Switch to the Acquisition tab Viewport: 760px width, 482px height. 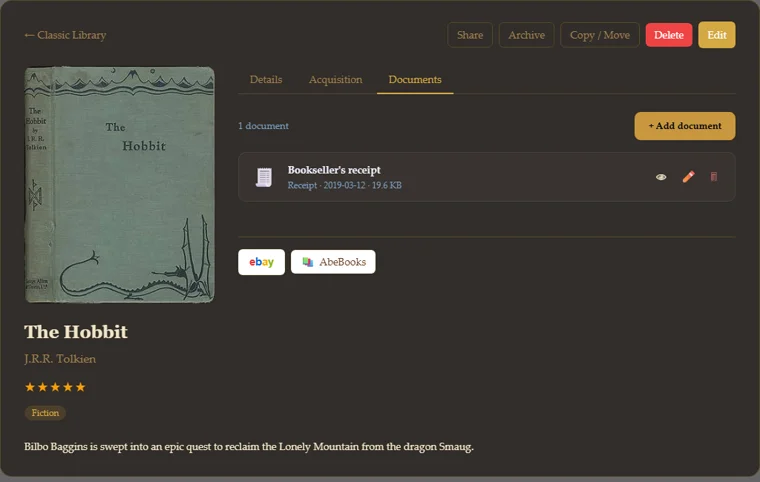[335, 80]
